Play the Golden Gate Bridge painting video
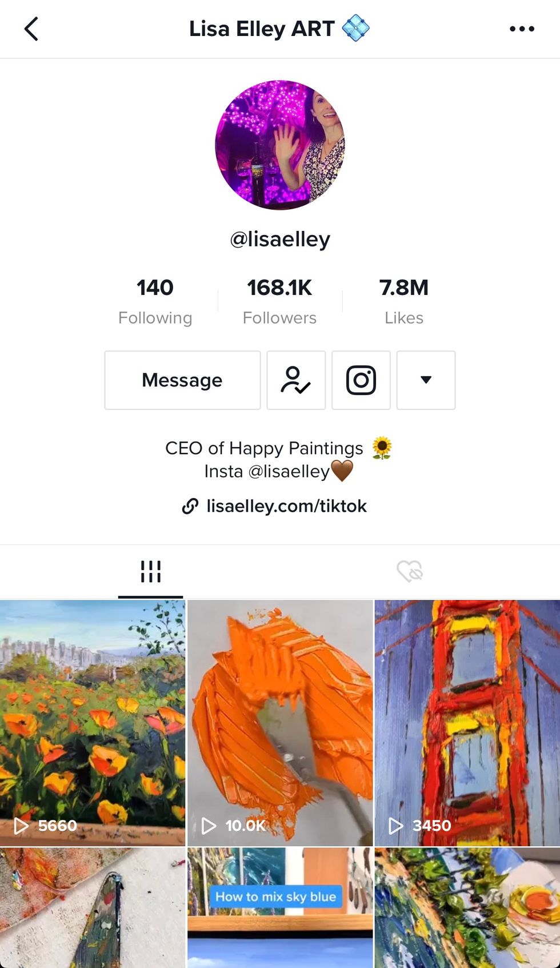Viewport: 560px width, 968px height. (467, 723)
